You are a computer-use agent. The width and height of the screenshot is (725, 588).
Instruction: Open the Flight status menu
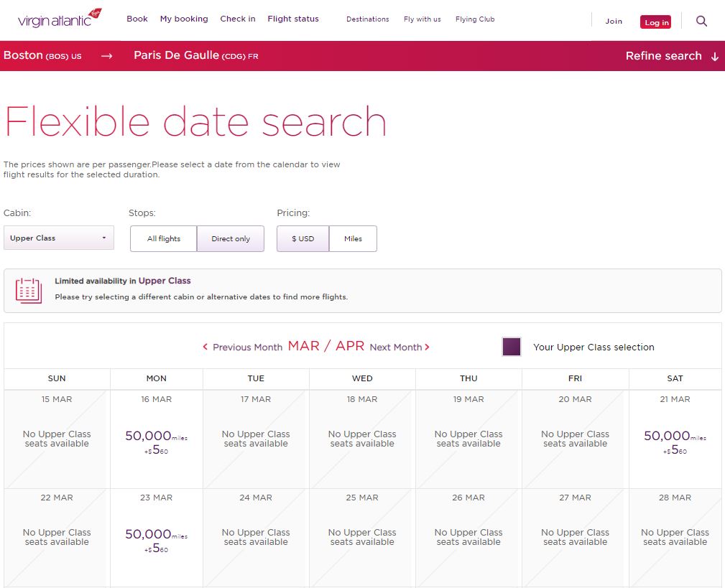click(x=293, y=19)
